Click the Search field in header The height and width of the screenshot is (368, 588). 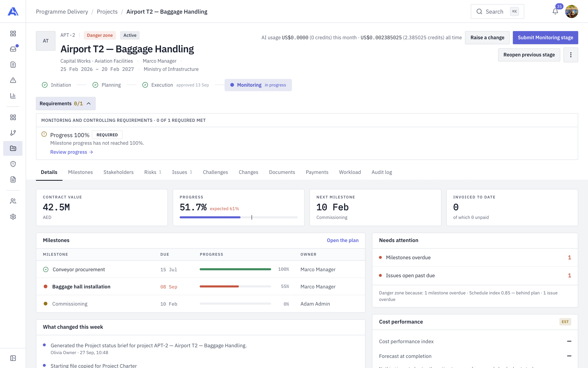tap(497, 11)
